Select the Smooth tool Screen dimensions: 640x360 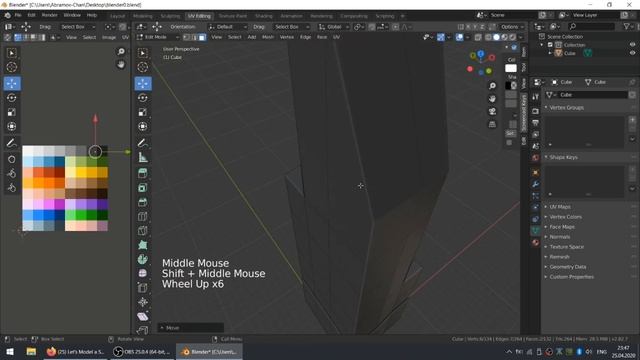[143, 273]
